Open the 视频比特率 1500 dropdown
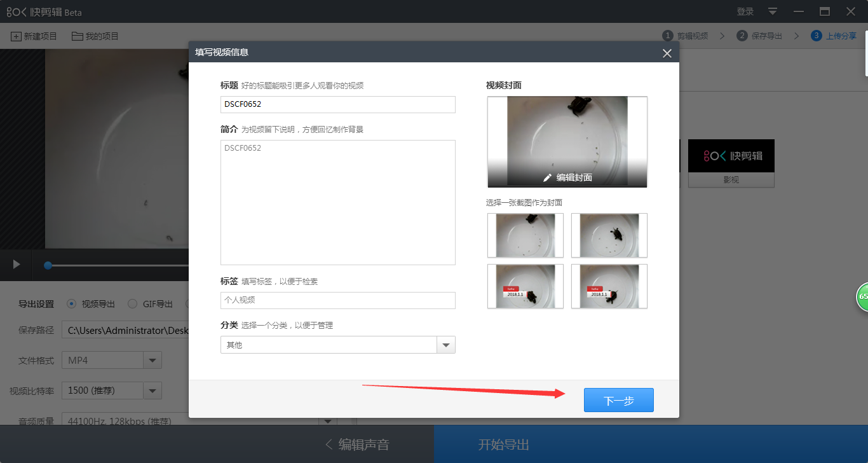The image size is (868, 463). [x=152, y=390]
